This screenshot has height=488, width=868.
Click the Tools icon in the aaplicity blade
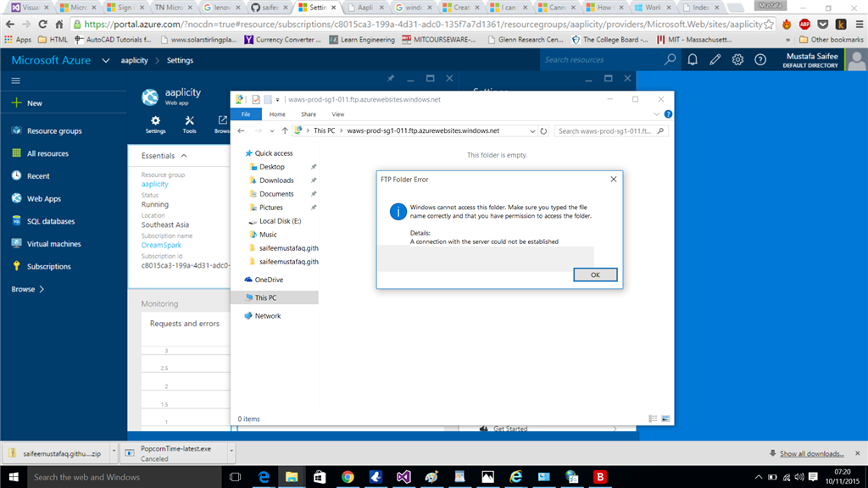189,125
